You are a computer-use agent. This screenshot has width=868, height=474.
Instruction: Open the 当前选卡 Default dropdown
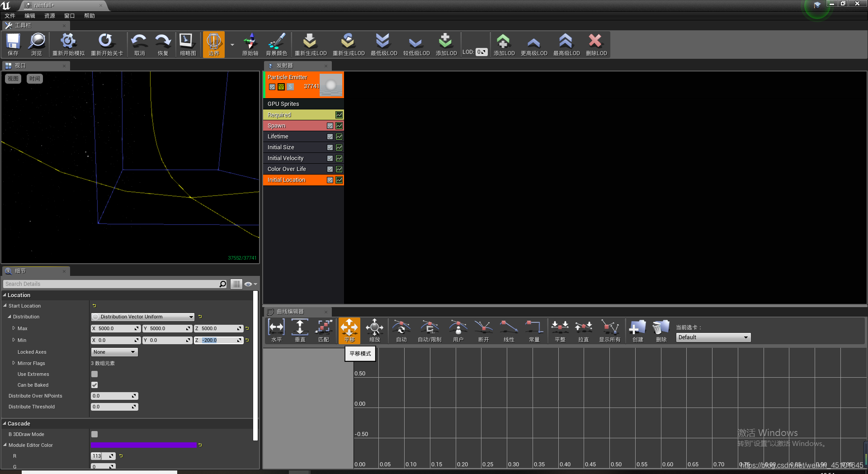(x=713, y=337)
